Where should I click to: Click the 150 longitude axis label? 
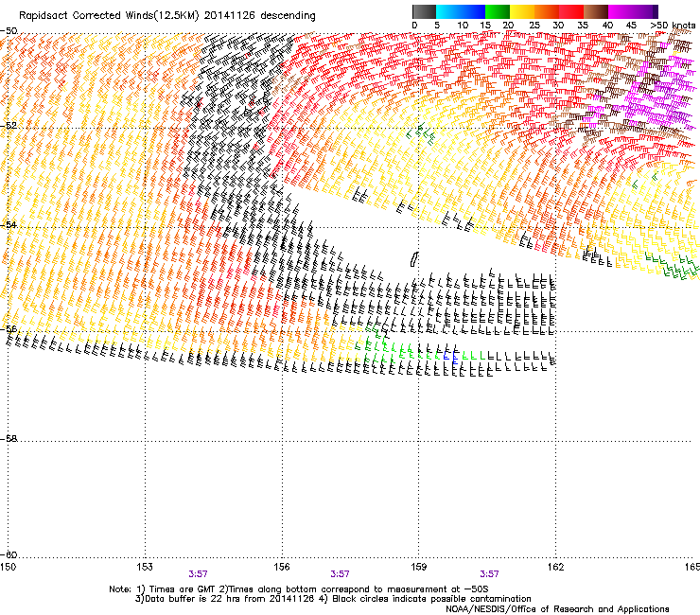8,567
